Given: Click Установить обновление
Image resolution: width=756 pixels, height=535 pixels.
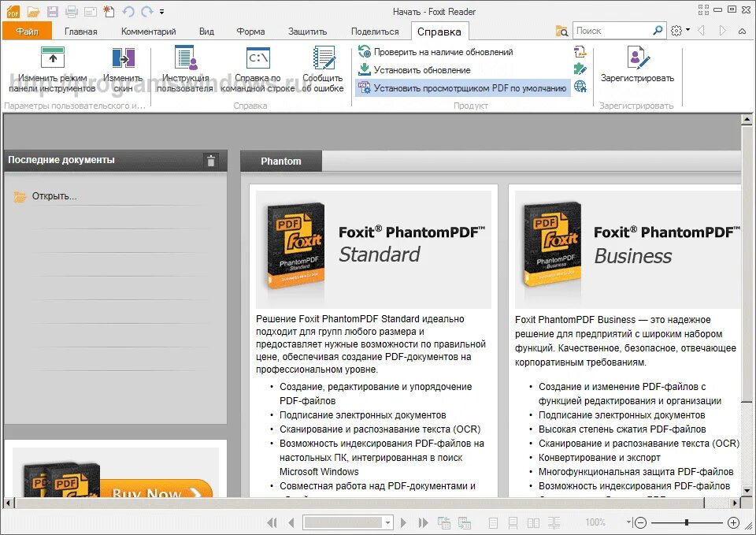Looking at the screenshot, I should (414, 70).
